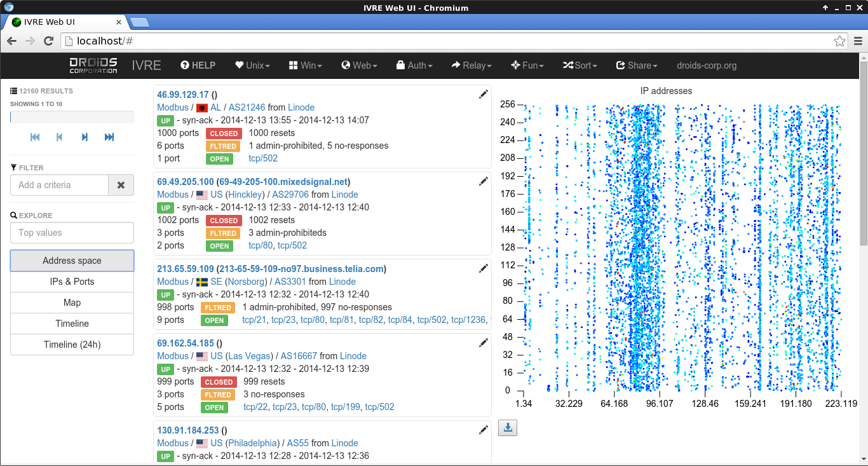This screenshot has height=466, width=868.
Task: Open host 213.65.59.109 details
Action: click(186, 269)
